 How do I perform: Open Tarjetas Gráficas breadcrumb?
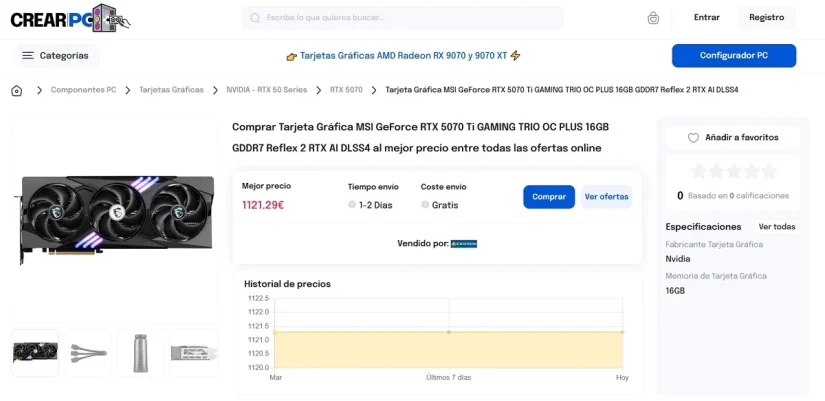pos(171,90)
